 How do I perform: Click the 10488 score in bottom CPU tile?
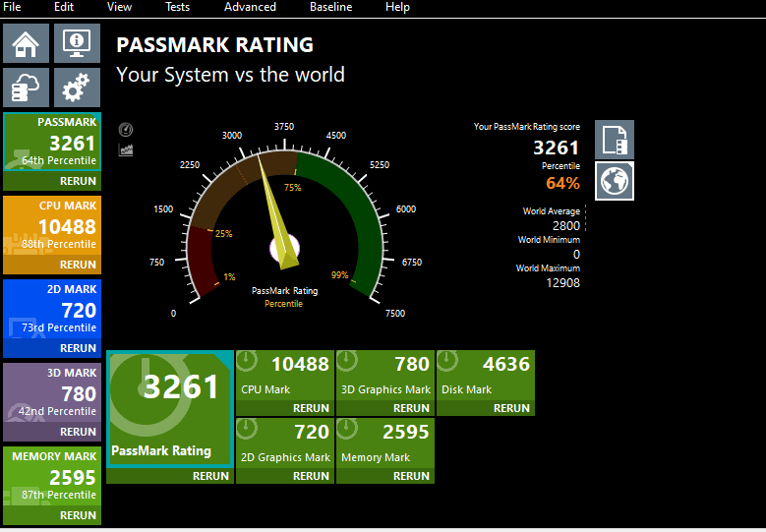tap(300, 364)
